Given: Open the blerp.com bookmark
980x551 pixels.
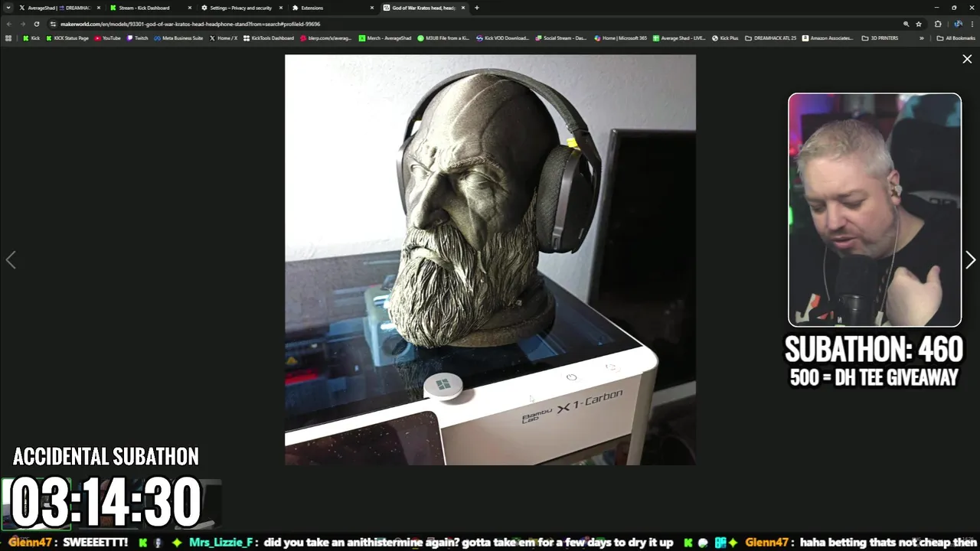Looking at the screenshot, I should [x=325, y=37].
